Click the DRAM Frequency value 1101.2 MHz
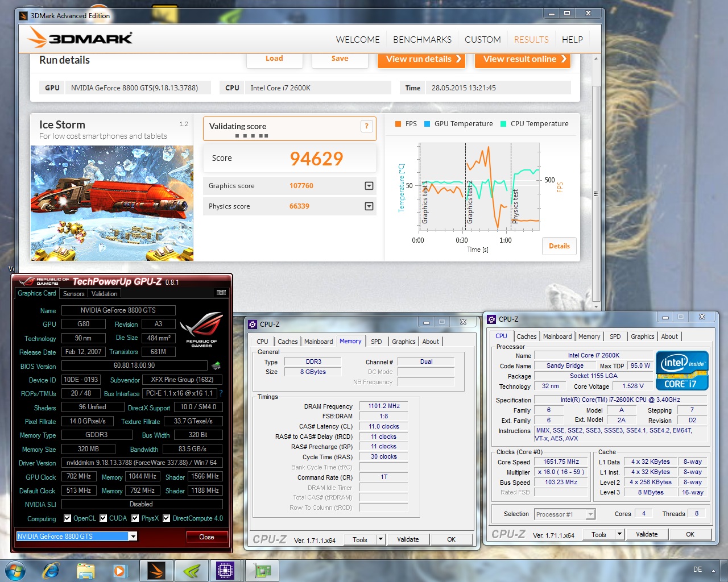 (x=384, y=406)
